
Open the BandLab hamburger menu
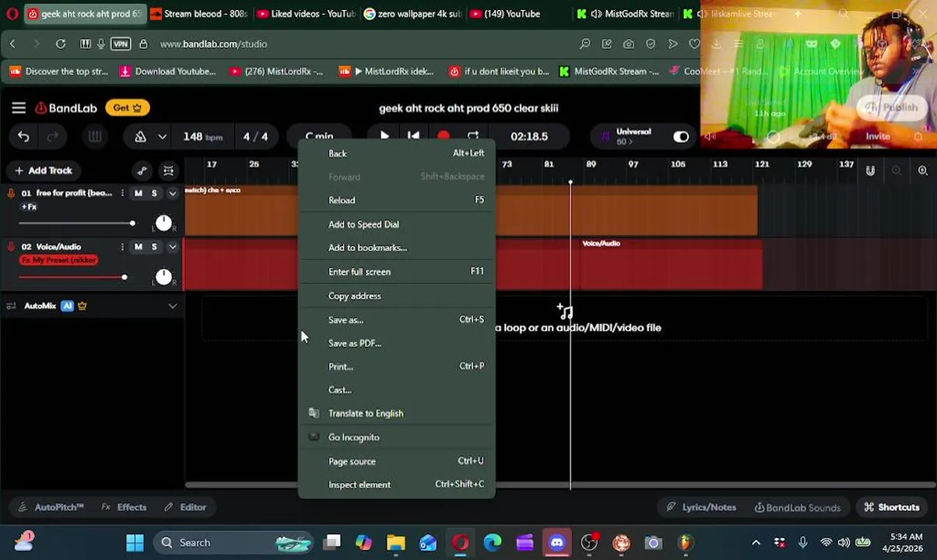pos(19,108)
